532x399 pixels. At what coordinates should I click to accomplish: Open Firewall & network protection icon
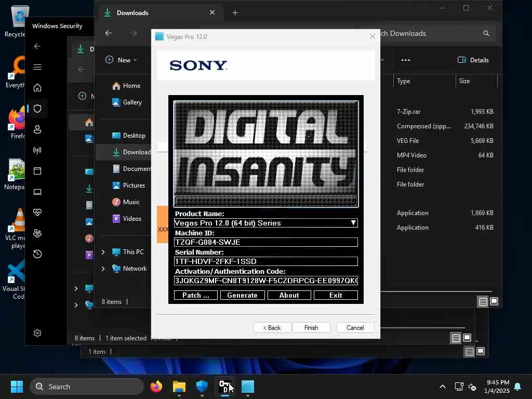tap(37, 150)
